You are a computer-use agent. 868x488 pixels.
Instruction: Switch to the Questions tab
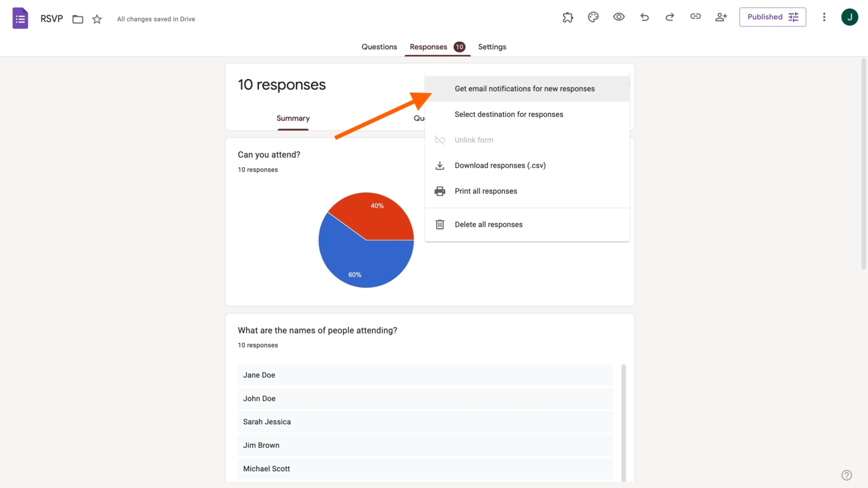click(x=379, y=47)
